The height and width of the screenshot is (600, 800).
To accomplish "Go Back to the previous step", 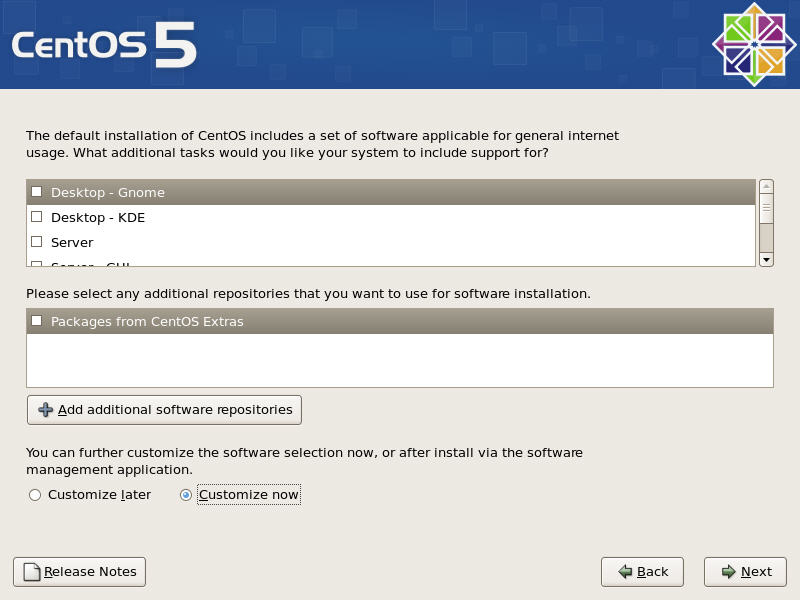I will point(642,571).
